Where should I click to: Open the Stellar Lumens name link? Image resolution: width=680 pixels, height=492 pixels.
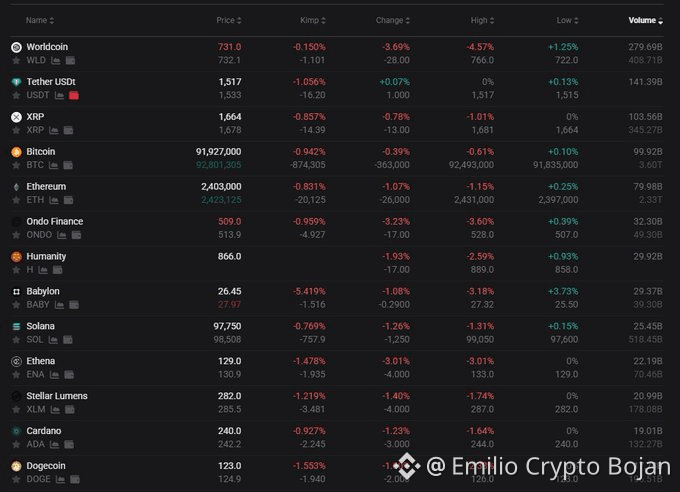[57, 396]
